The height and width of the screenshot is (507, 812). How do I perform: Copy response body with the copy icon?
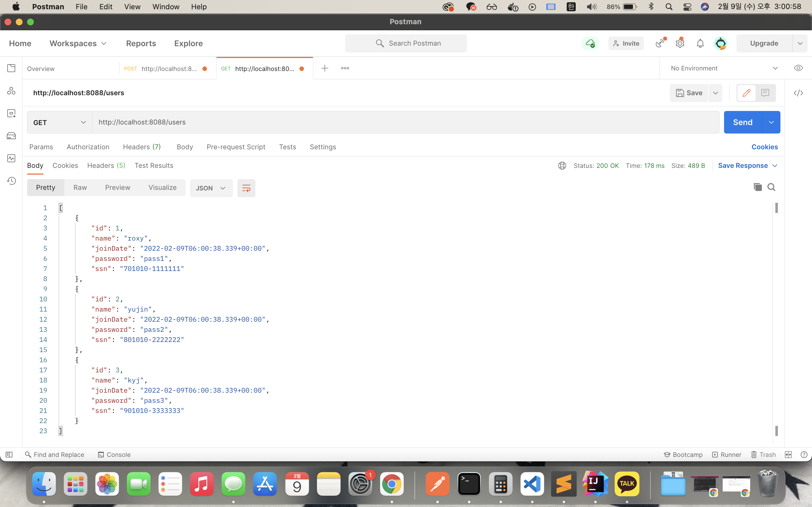[758, 187]
